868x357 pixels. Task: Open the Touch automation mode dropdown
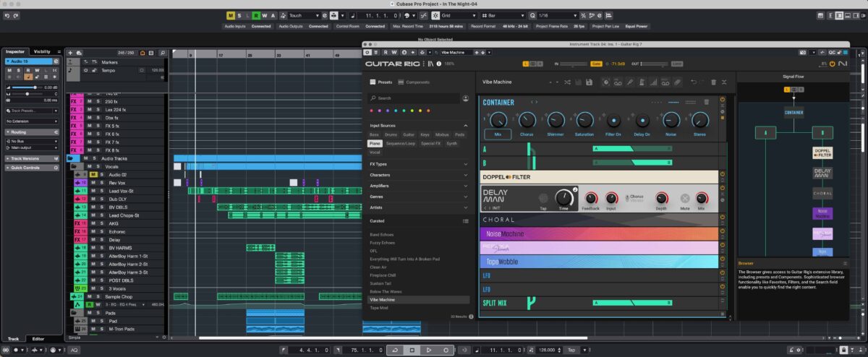304,15
